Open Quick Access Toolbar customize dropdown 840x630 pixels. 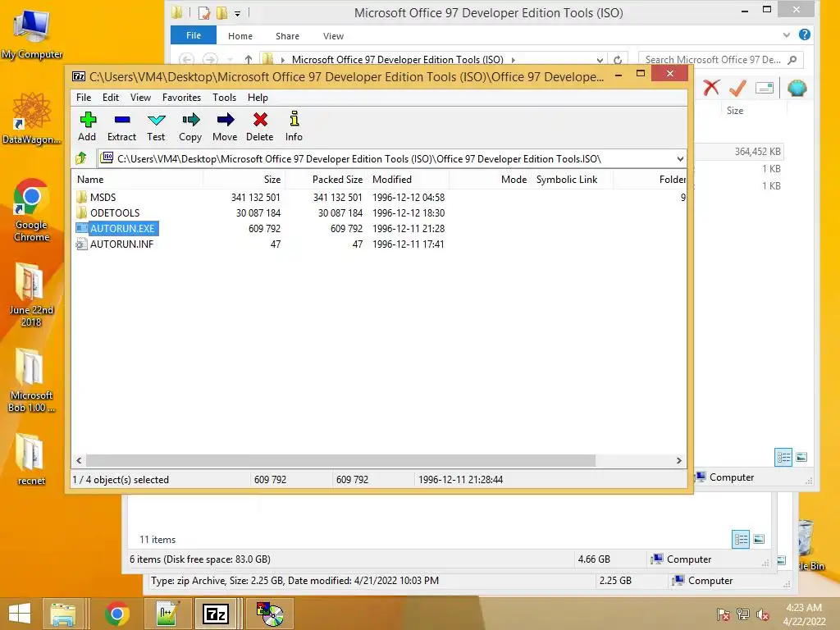[237, 13]
